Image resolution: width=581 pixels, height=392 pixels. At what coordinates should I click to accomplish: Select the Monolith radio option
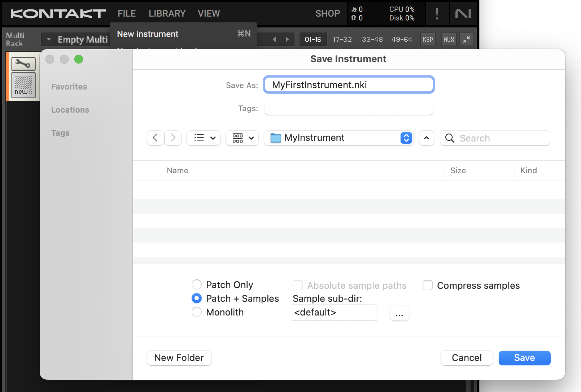[x=197, y=312]
